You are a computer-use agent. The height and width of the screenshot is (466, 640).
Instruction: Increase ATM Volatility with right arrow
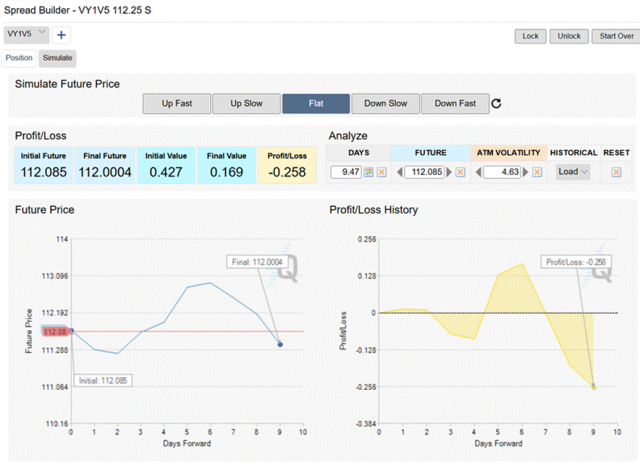[524, 172]
